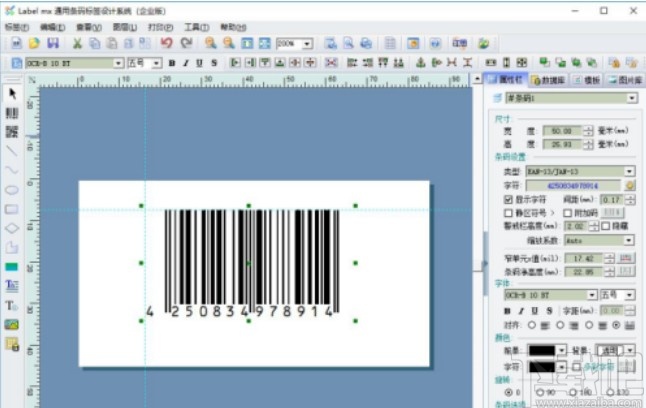Save the label using the floppy icon

pos(53,43)
